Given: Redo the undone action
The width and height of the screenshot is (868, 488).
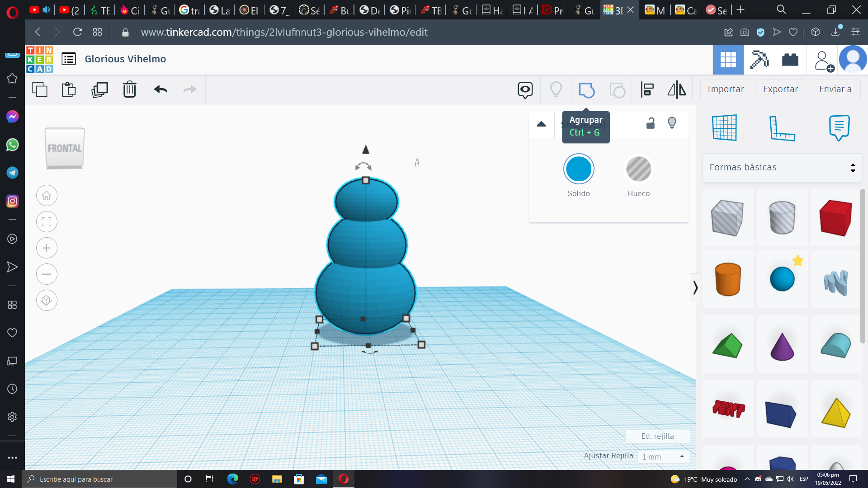Looking at the screenshot, I should pos(190,89).
